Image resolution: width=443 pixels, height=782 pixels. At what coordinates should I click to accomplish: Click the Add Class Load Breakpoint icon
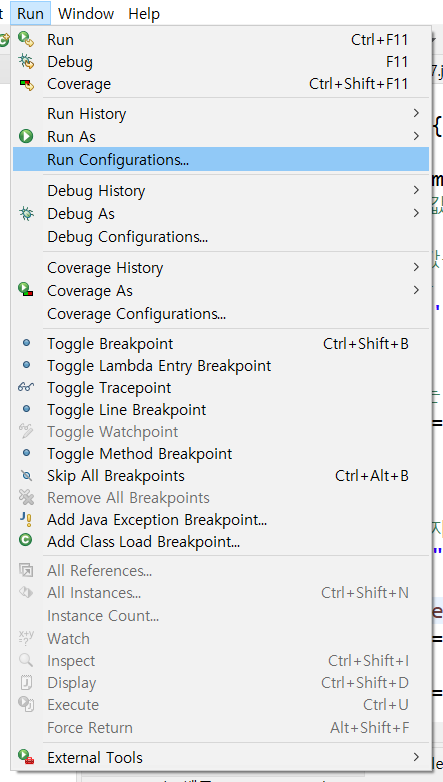pyautogui.click(x=25, y=541)
